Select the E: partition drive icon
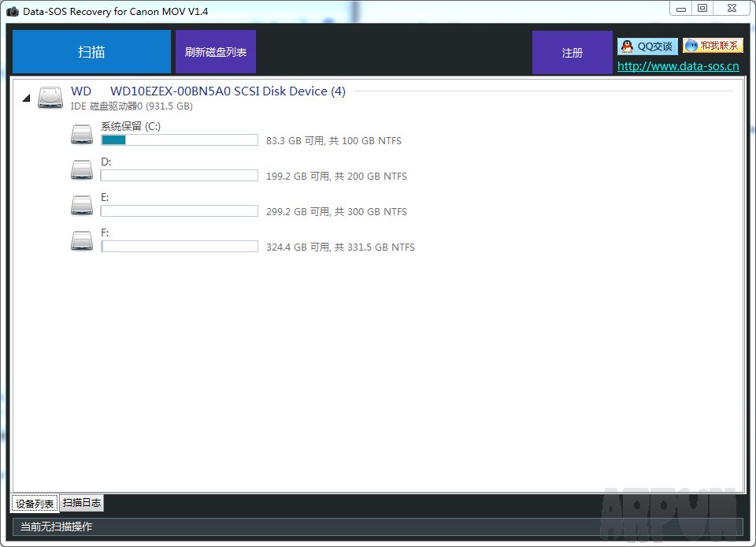Viewport: 756px width, 547px height. 82,206
